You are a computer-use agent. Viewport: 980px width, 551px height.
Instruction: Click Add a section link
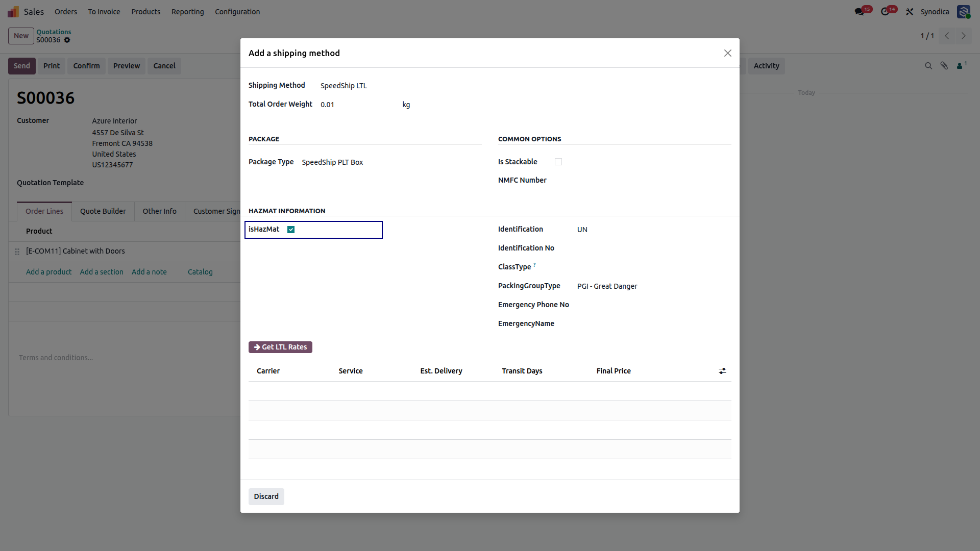point(102,272)
